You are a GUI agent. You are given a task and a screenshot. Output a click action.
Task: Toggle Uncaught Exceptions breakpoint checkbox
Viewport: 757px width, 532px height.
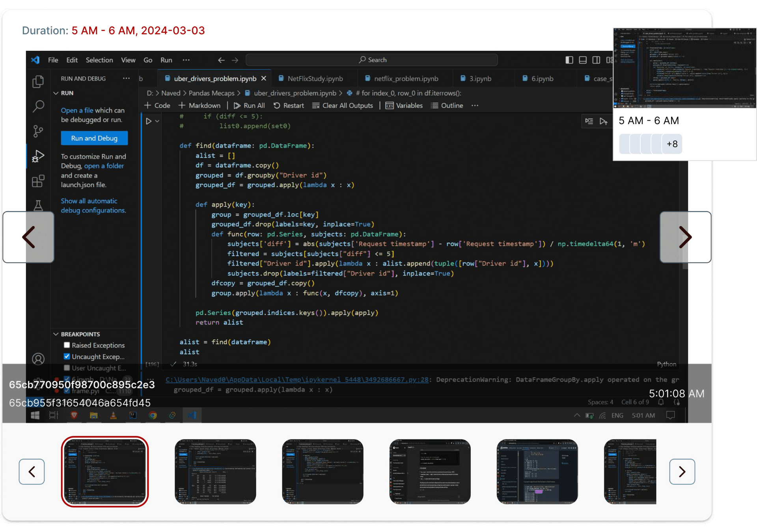67,357
